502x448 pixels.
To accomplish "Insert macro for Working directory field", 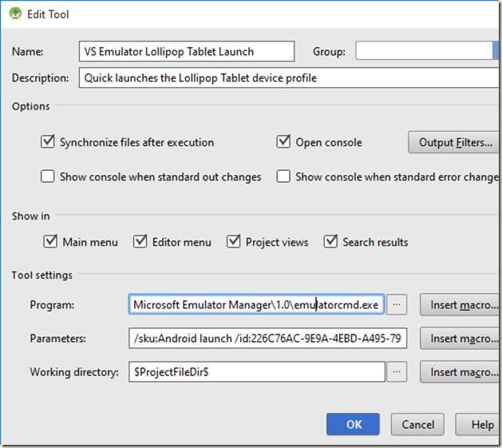I will 460,372.
